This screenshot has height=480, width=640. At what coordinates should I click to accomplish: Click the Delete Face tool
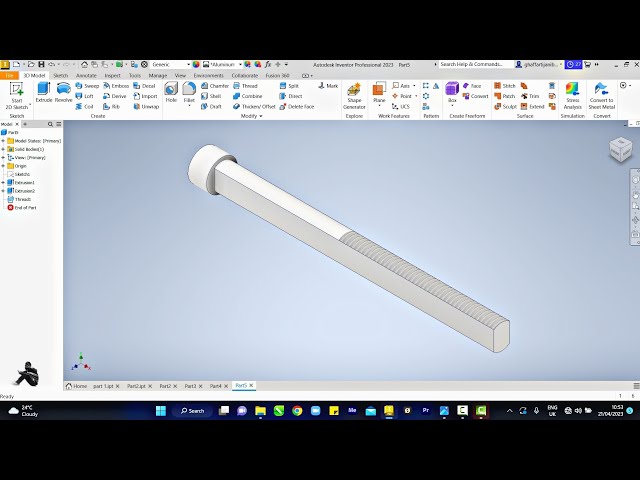[x=297, y=107]
